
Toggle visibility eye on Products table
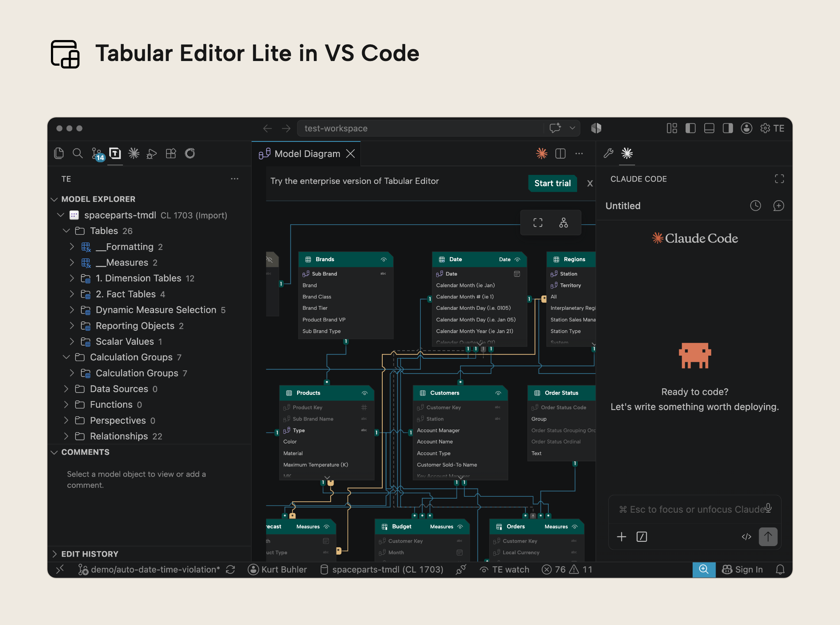click(x=364, y=393)
